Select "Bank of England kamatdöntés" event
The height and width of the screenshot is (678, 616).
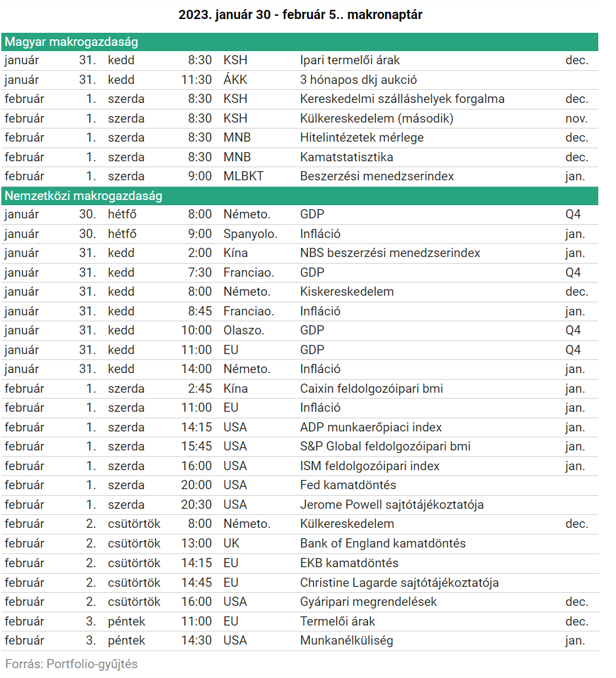tap(382, 544)
